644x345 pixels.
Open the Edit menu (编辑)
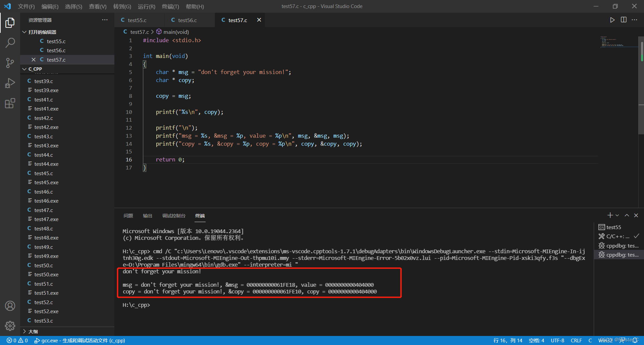tap(50, 6)
